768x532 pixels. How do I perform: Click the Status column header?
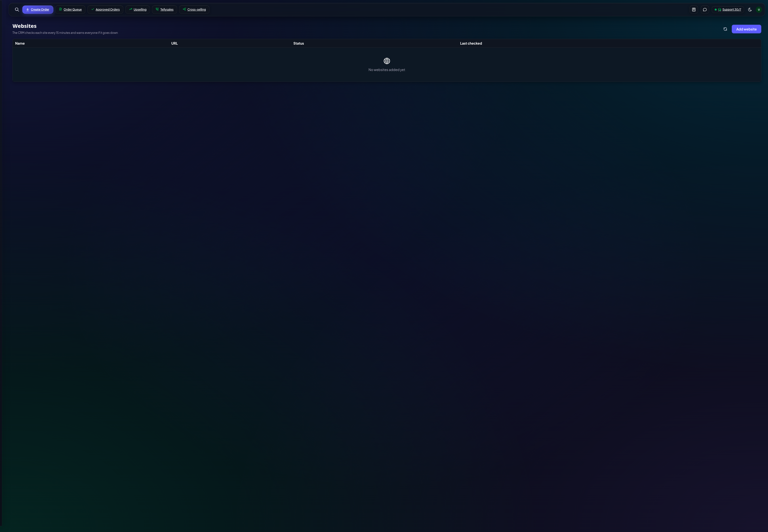[298, 43]
